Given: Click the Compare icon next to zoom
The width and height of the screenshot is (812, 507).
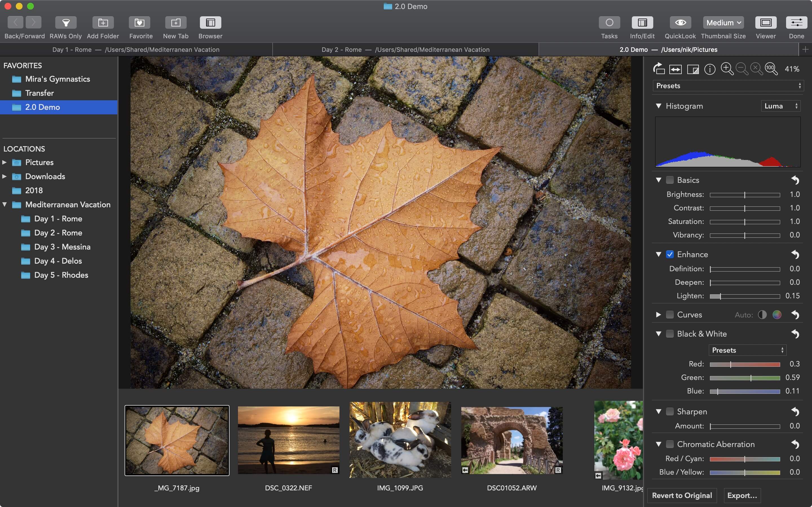Looking at the screenshot, I should click(675, 69).
